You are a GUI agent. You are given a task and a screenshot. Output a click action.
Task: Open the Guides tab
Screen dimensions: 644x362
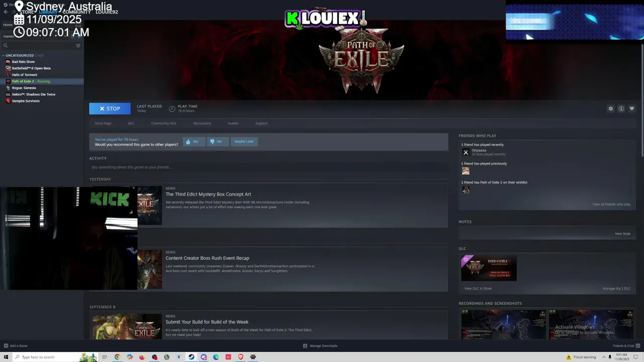click(233, 123)
